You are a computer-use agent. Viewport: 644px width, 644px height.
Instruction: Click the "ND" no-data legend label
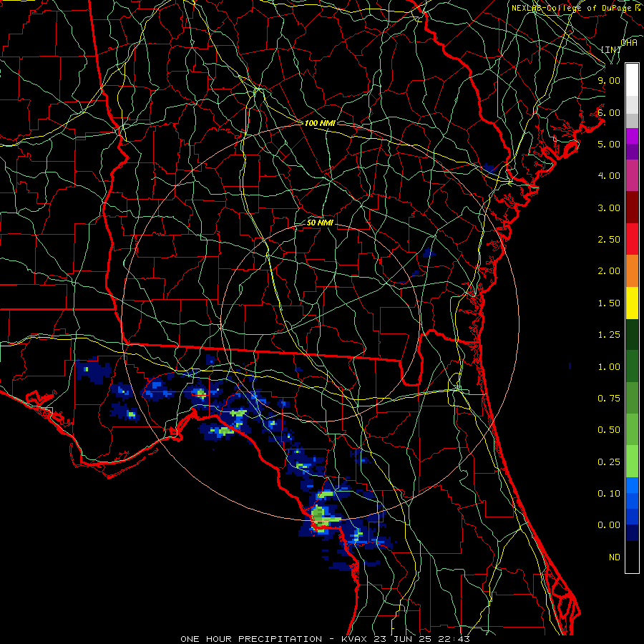coord(615,557)
